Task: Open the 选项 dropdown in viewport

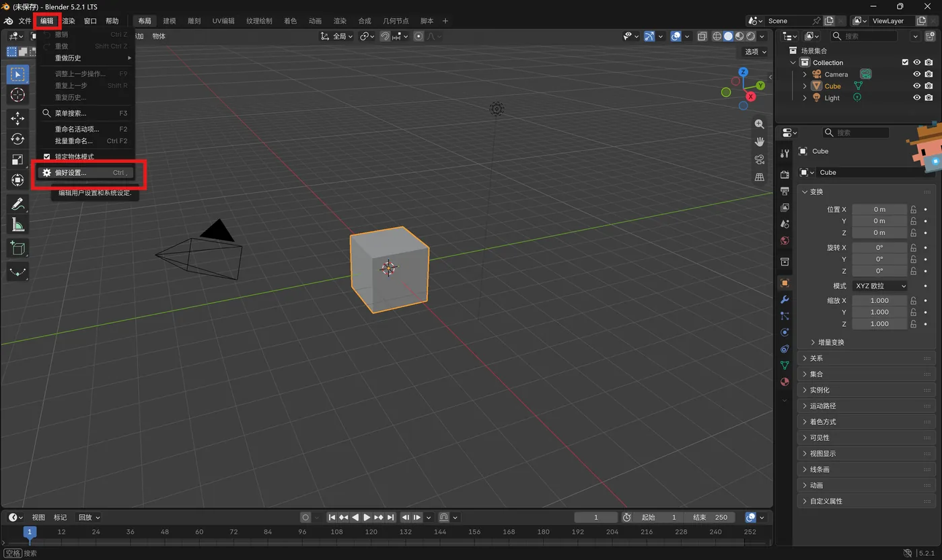Action: pos(756,52)
